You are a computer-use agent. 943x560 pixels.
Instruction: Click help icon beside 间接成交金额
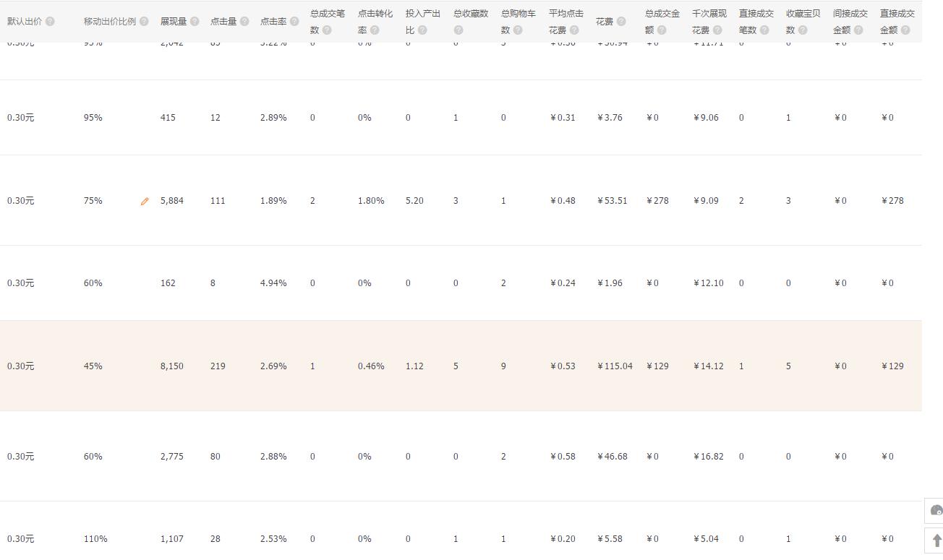point(858,30)
